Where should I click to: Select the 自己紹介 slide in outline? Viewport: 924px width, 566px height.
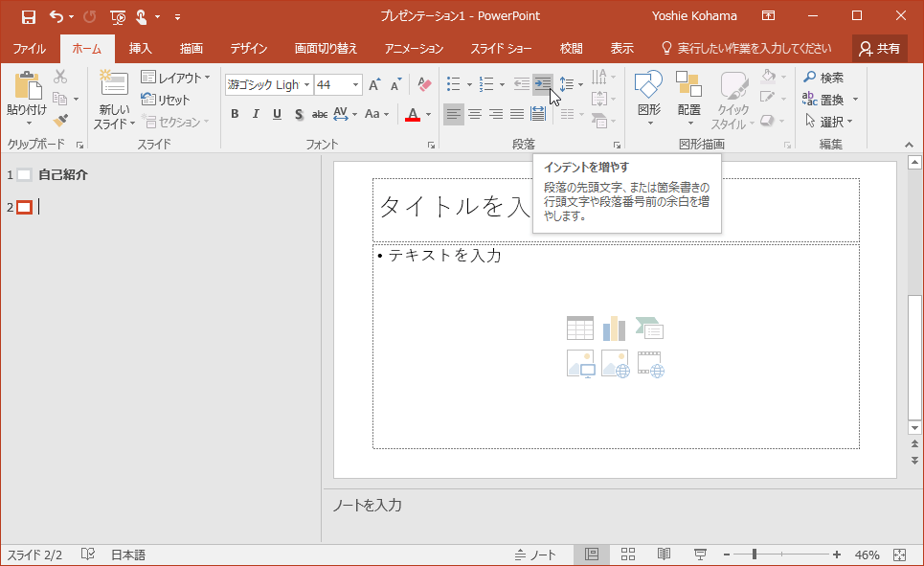tap(63, 174)
